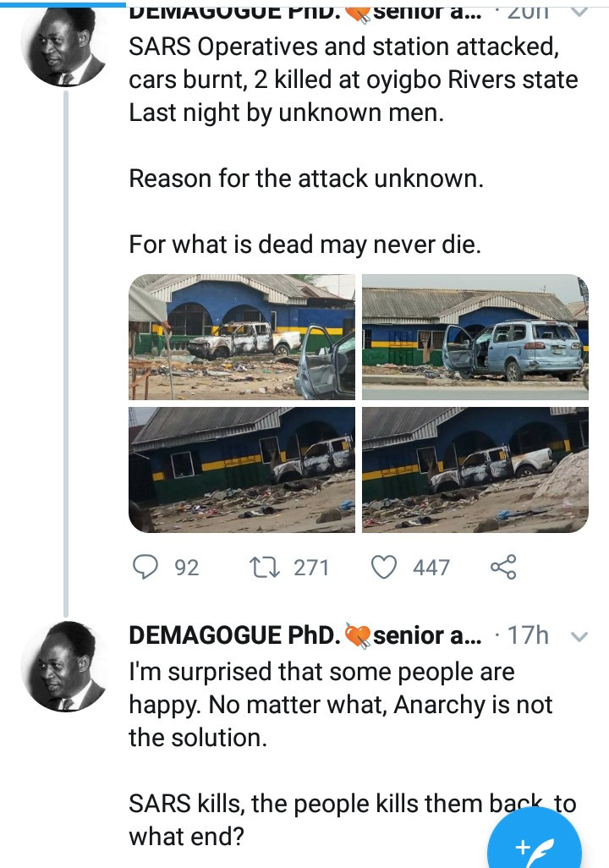Reply to the SARS attack tweet
The width and height of the screenshot is (609, 868).
point(148,567)
